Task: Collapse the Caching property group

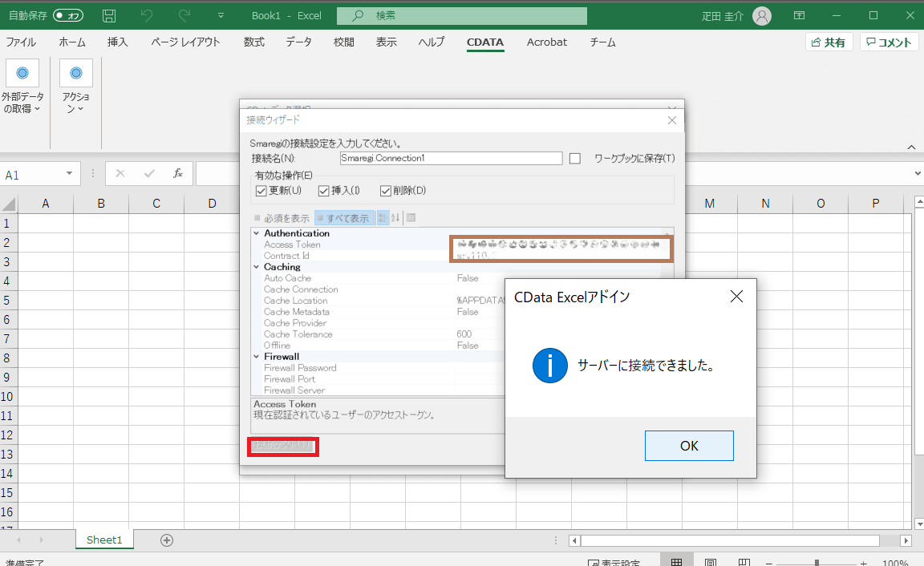Action: pos(257,267)
